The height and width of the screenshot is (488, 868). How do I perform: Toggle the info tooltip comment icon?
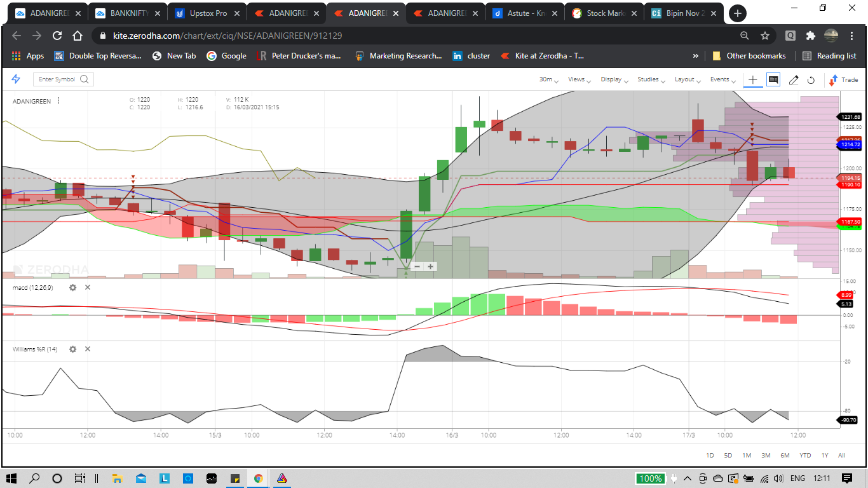773,79
